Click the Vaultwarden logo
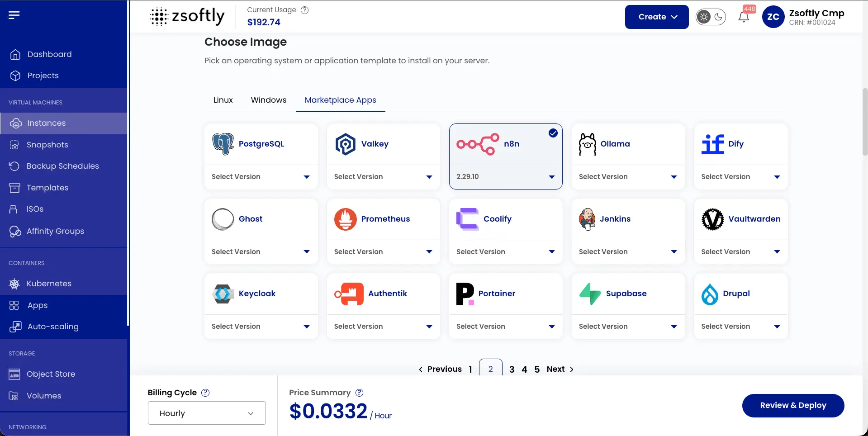The image size is (868, 436). coord(713,219)
